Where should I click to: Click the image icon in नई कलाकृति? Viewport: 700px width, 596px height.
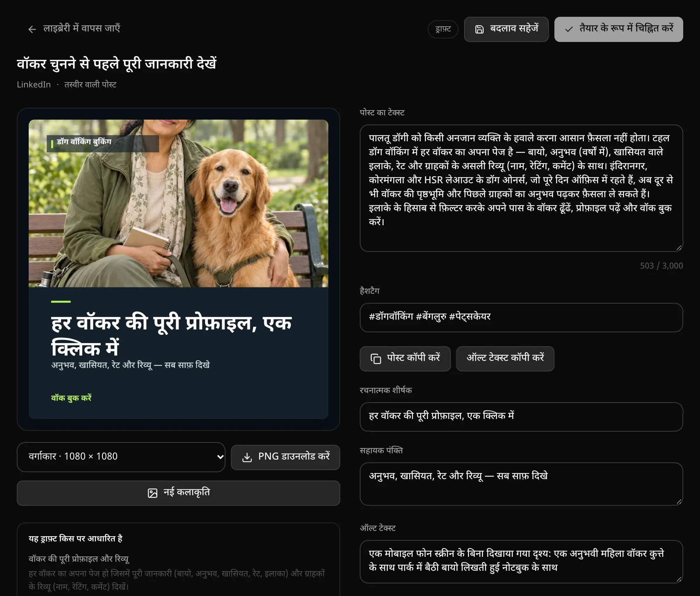click(x=153, y=493)
